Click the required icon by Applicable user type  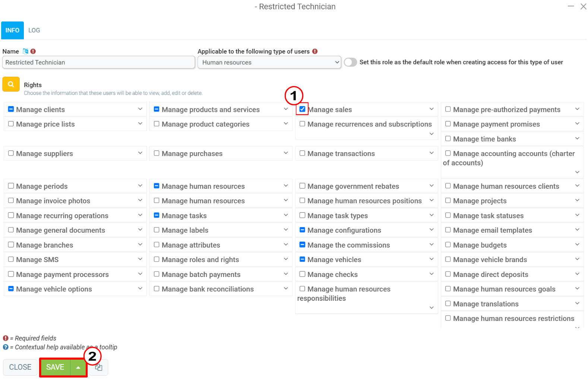[315, 51]
